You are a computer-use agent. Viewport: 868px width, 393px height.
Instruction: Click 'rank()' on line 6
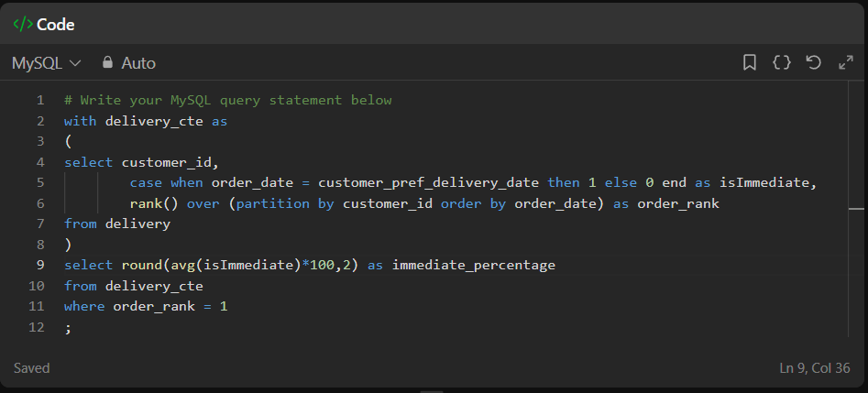tap(155, 203)
